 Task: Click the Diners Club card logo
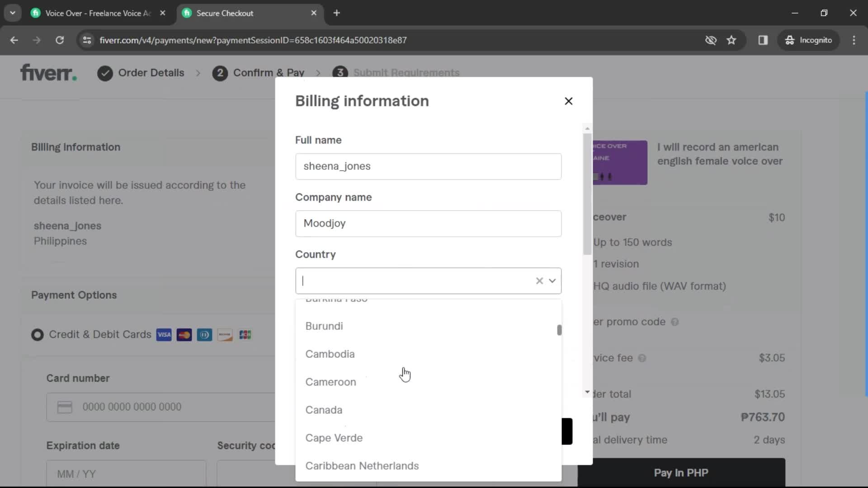click(204, 335)
